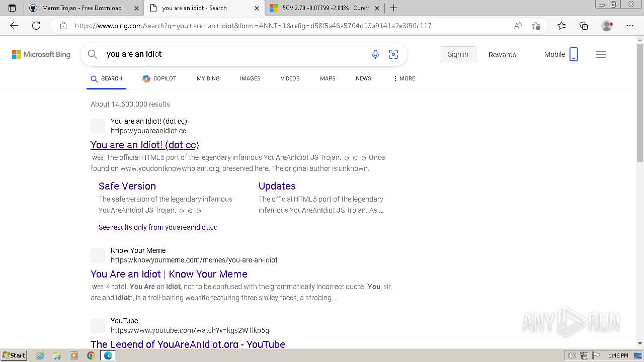Click the YouTube result site icon
Viewport: 644px width, 362px height.
point(98,326)
